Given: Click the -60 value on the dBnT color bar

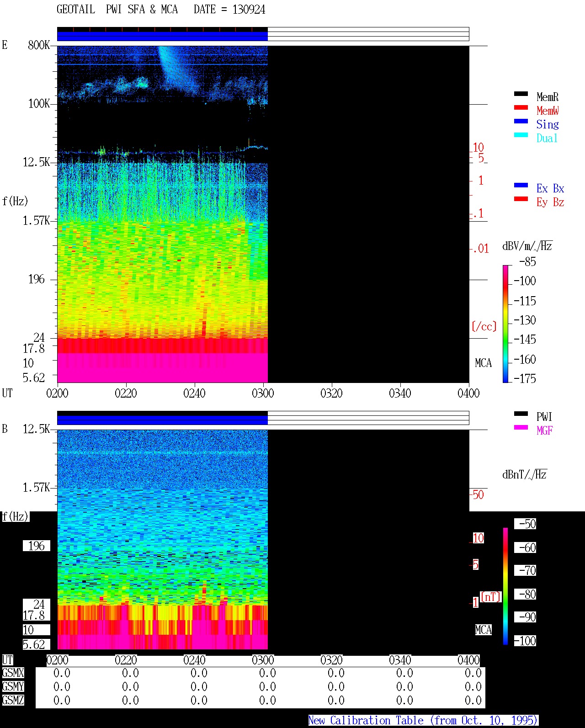Looking at the screenshot, I should click(526, 547).
